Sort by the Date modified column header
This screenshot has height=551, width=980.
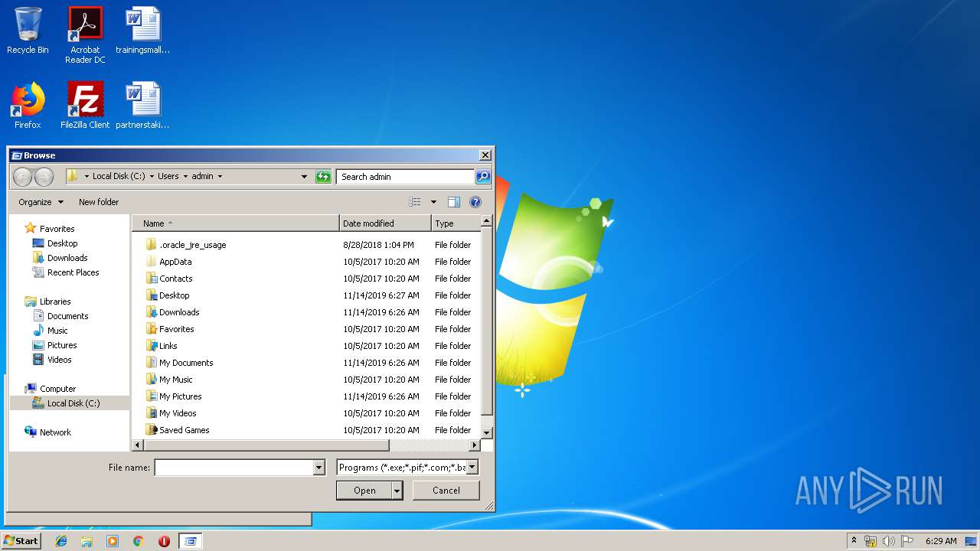385,223
